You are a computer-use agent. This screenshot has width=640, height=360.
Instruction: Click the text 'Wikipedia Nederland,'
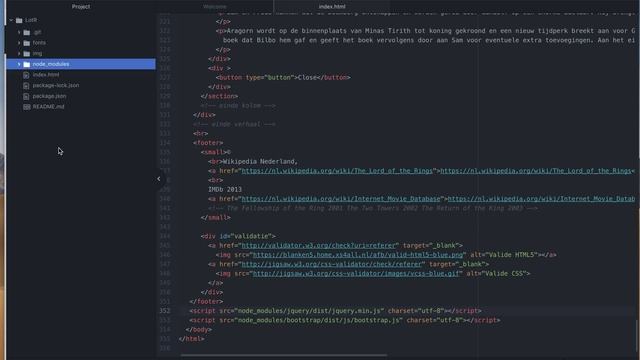[x=260, y=161]
